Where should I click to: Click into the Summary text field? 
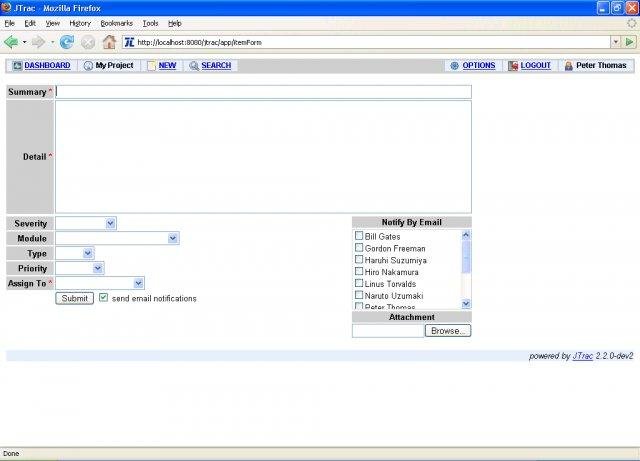(x=263, y=92)
